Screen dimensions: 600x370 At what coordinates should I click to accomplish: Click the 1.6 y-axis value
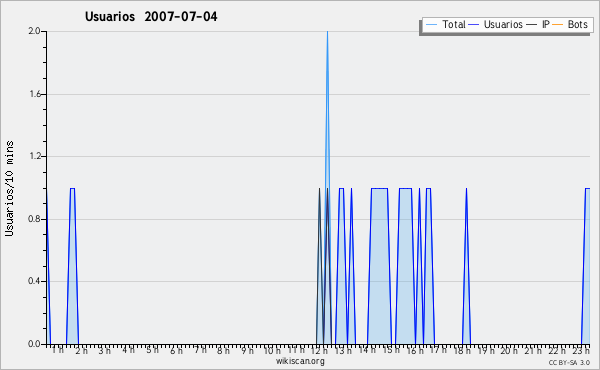point(34,94)
